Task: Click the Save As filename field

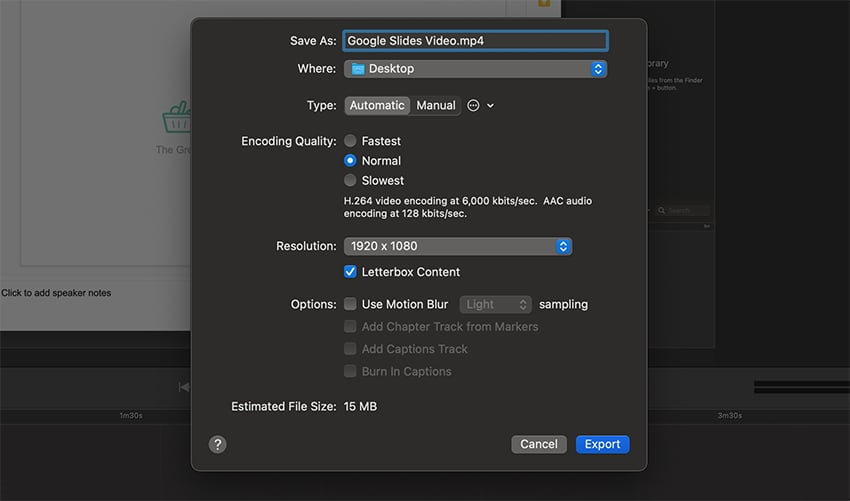Action: point(475,41)
